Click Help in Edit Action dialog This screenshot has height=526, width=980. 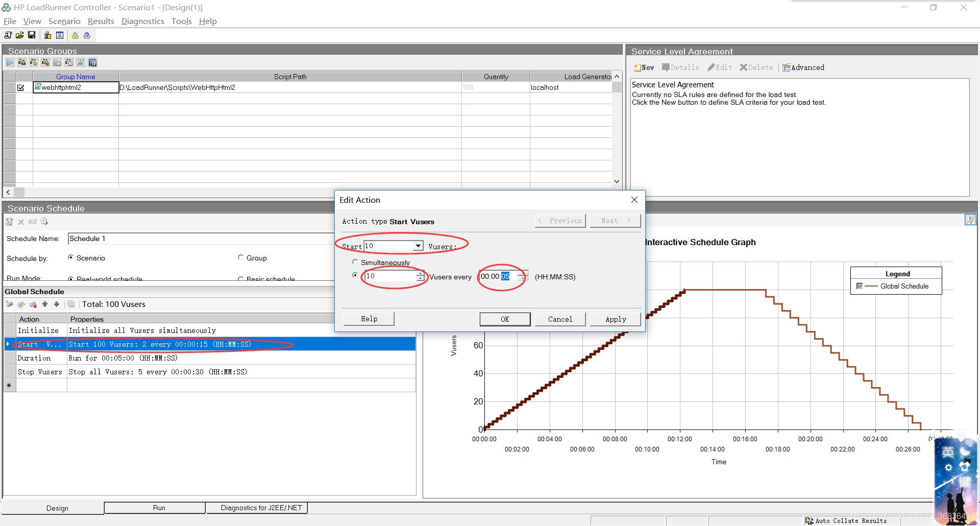click(x=369, y=319)
